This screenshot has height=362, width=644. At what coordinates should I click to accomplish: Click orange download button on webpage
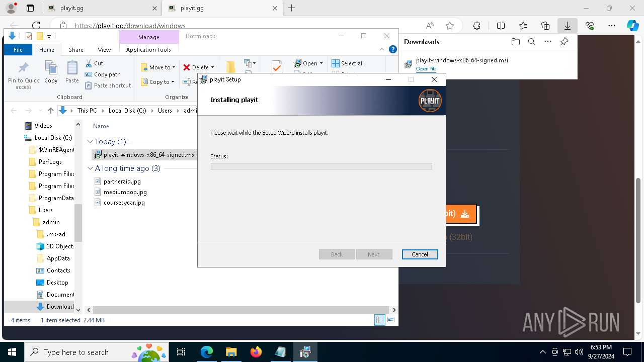click(460, 214)
